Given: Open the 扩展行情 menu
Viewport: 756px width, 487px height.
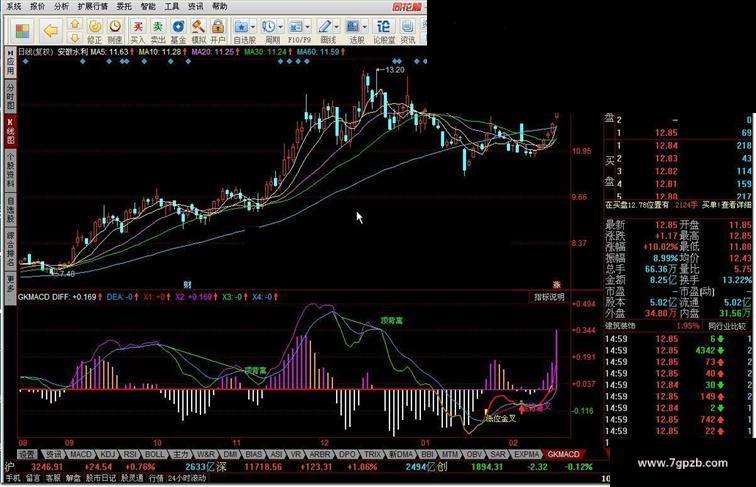Looking at the screenshot, I should coord(93,6).
